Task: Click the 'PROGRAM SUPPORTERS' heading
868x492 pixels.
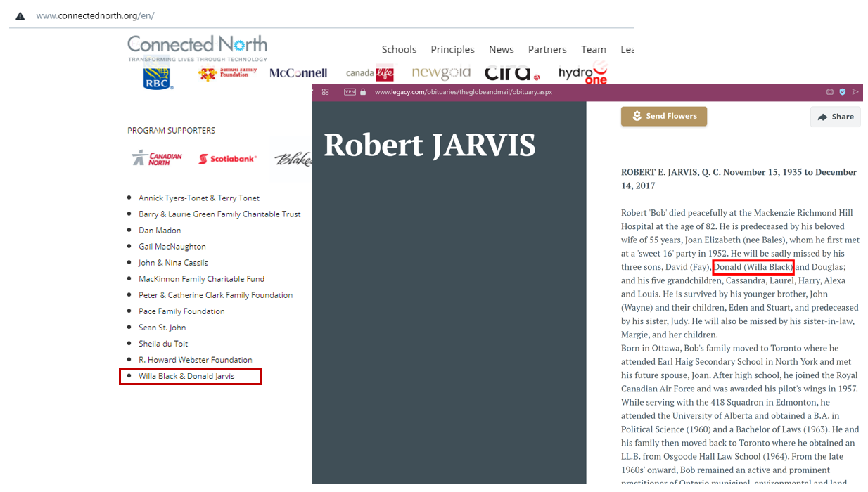Action: [171, 131]
